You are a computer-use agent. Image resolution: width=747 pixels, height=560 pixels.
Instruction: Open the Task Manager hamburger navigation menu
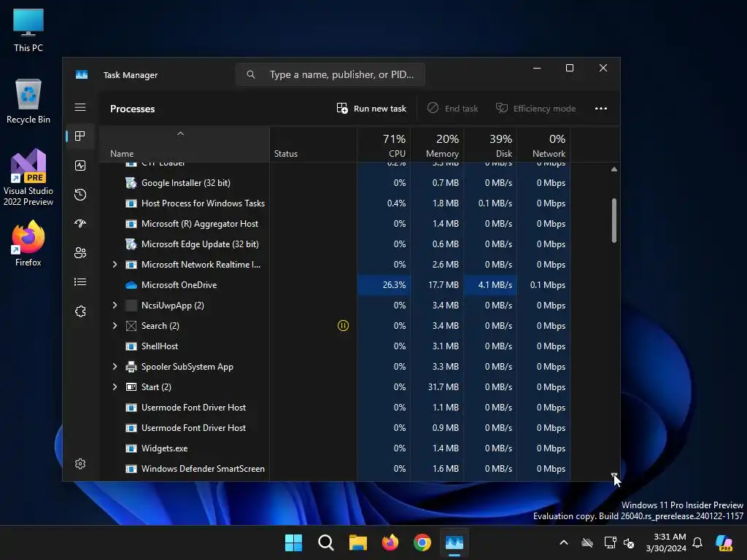click(x=80, y=107)
